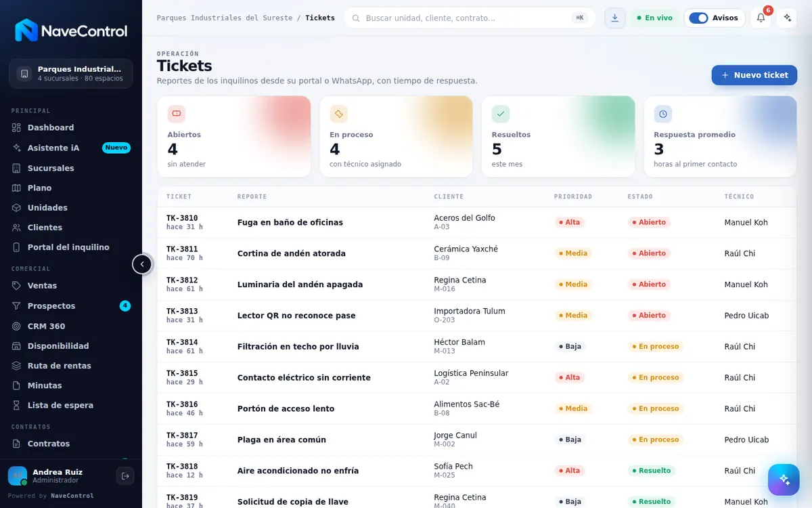Click the Portal del inquilino icon
The width and height of the screenshot is (812, 508).
click(17, 247)
